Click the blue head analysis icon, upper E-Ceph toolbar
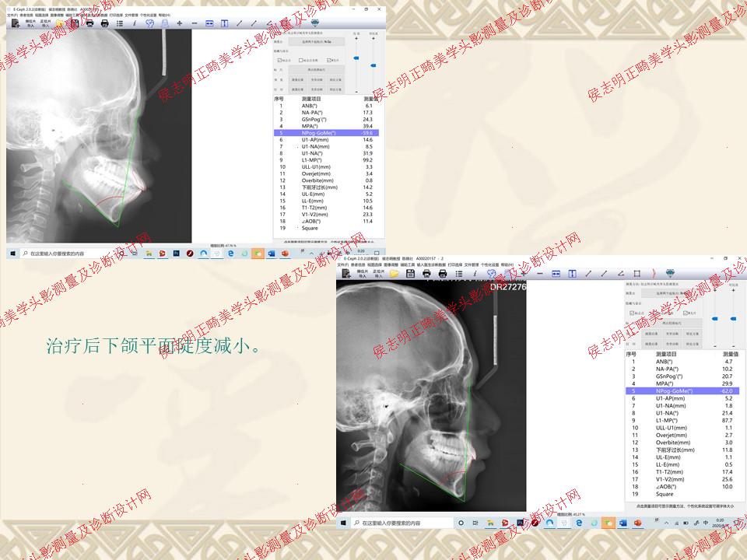This screenshot has height=560, width=747. (x=149, y=23)
